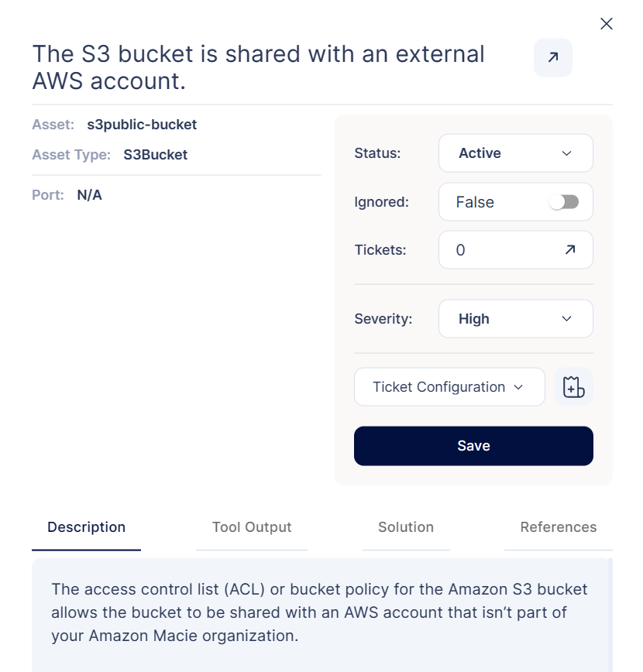Click the create ticket icon
Viewport: 643px width, 672px height.
(574, 386)
